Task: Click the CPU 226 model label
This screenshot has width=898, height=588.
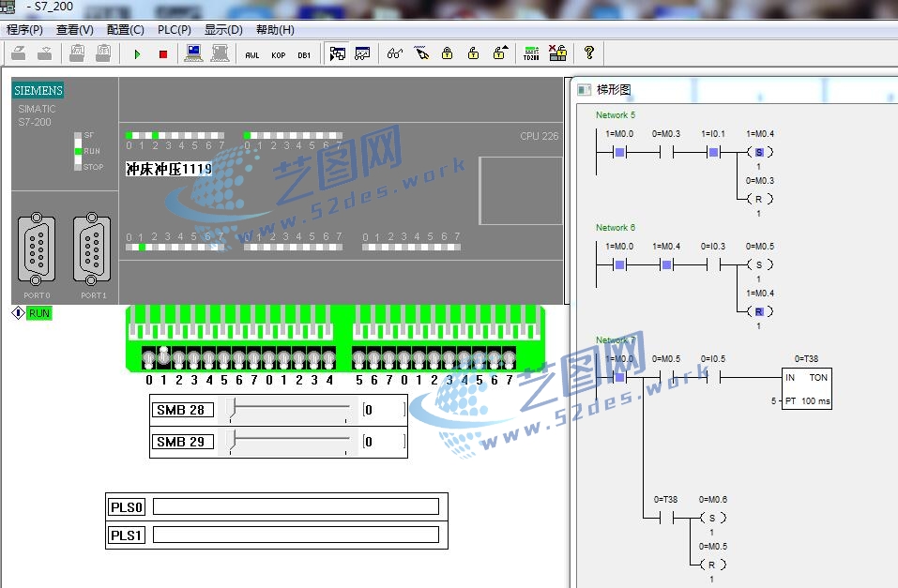Action: coord(539,136)
